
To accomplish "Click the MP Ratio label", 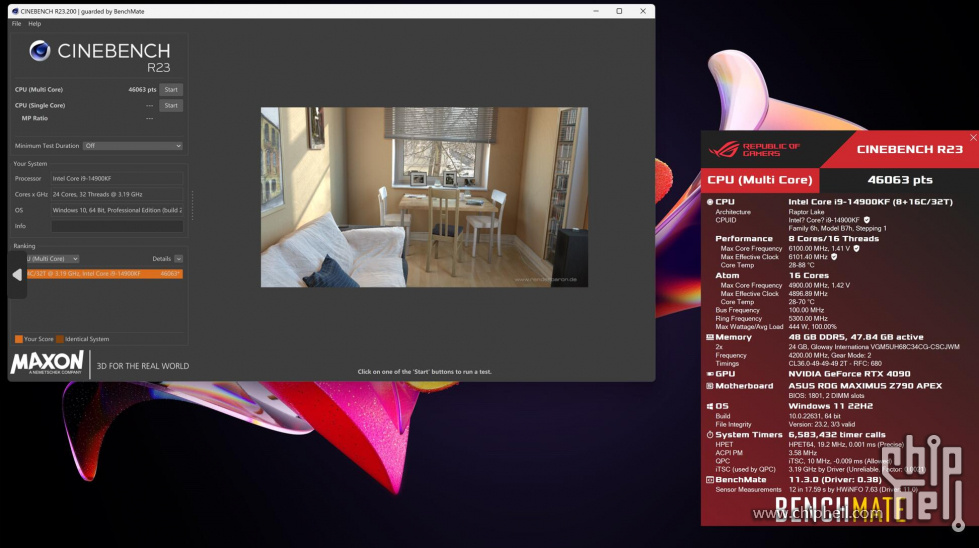I will tap(35, 118).
